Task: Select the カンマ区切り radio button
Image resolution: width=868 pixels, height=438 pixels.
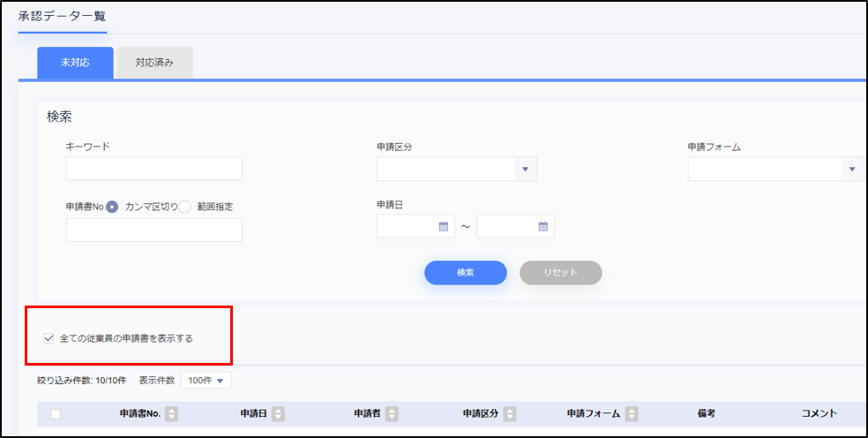Action: pos(112,207)
